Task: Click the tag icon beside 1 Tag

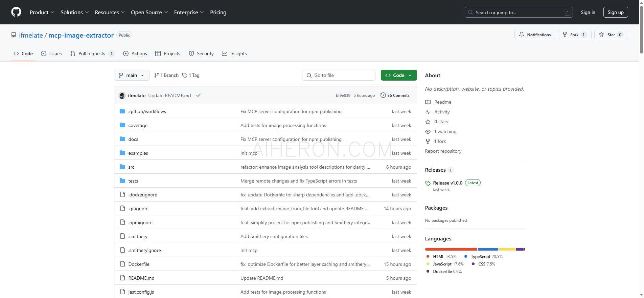Action: (185, 75)
